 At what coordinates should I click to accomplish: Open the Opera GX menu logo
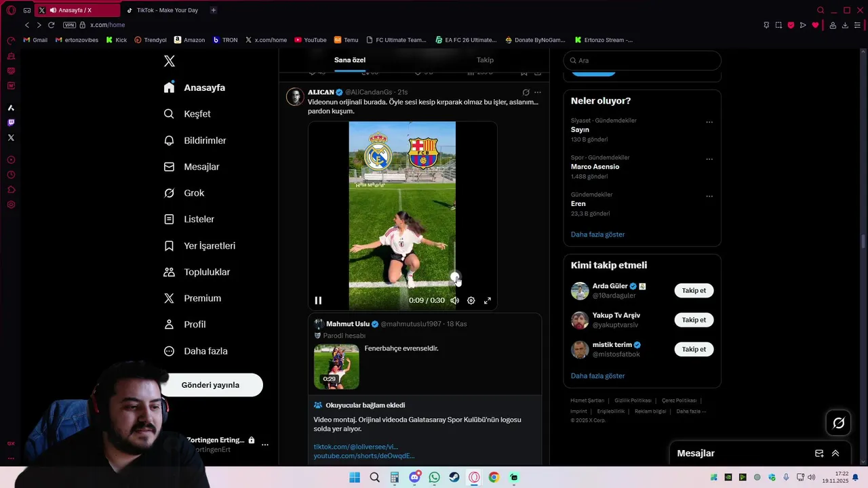[11, 10]
